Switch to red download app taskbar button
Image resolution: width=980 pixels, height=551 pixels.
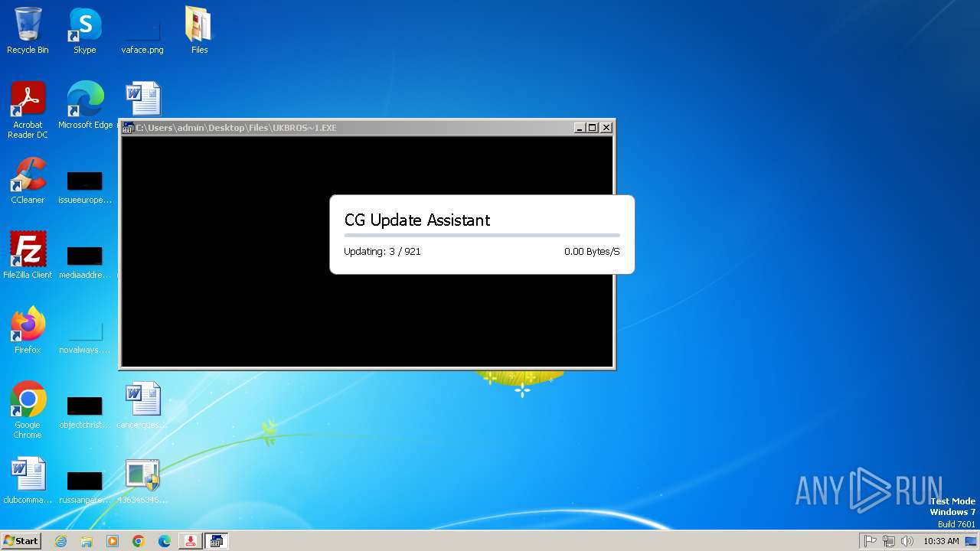[x=190, y=541]
